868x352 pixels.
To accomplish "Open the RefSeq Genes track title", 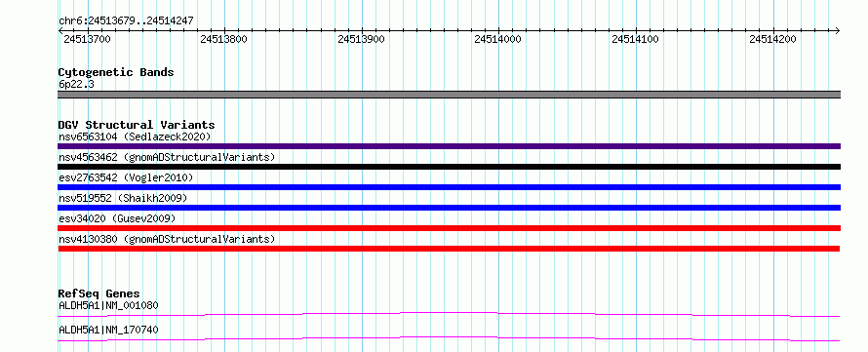I will [99, 293].
